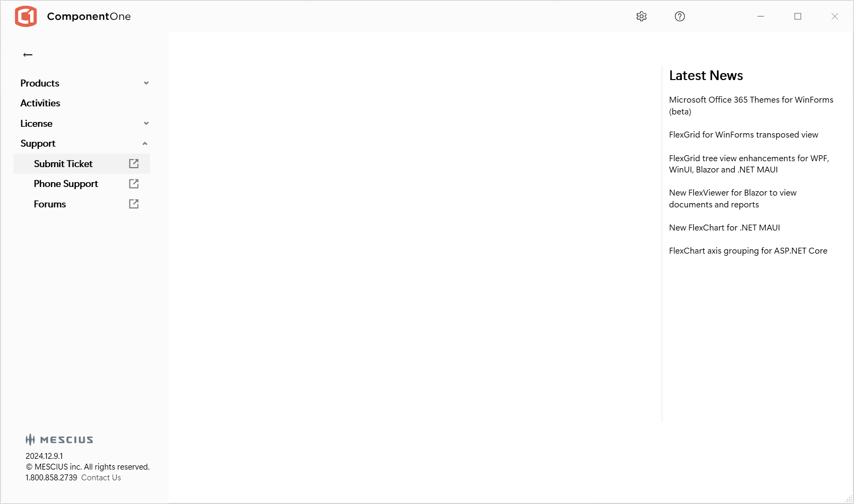Open FlexGrid for WinForms transposed view news

pyautogui.click(x=743, y=135)
